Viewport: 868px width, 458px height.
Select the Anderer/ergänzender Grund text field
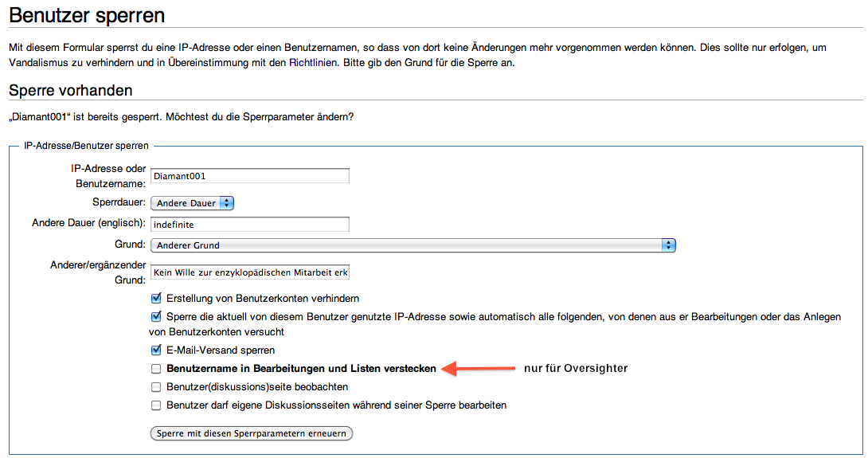click(x=249, y=272)
